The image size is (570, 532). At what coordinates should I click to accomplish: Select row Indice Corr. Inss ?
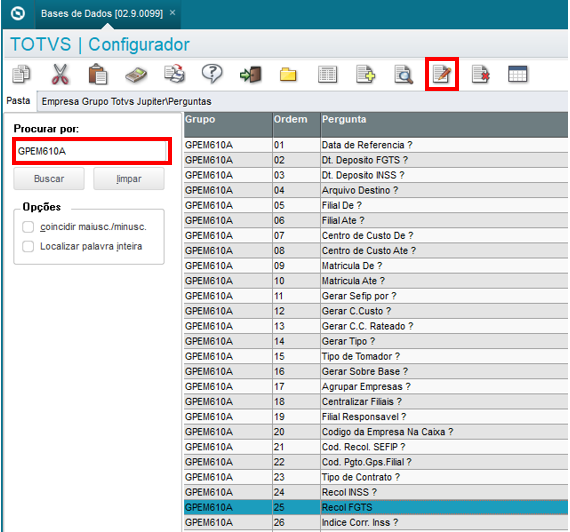[x=376, y=522]
